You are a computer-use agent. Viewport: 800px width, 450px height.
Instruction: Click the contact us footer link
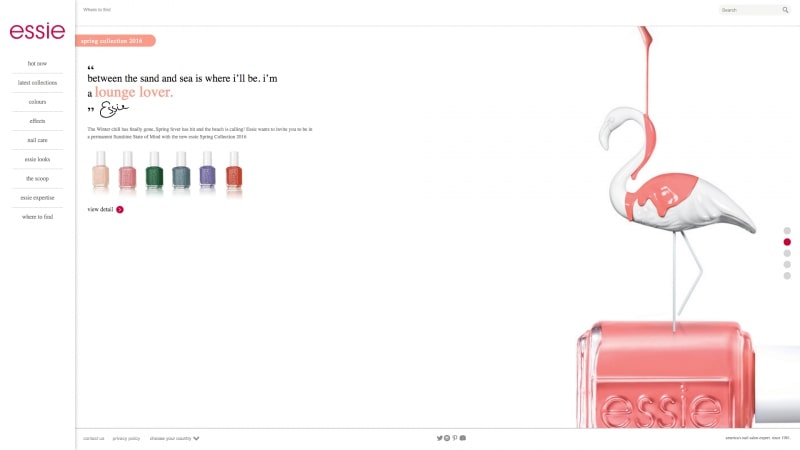tap(93, 438)
